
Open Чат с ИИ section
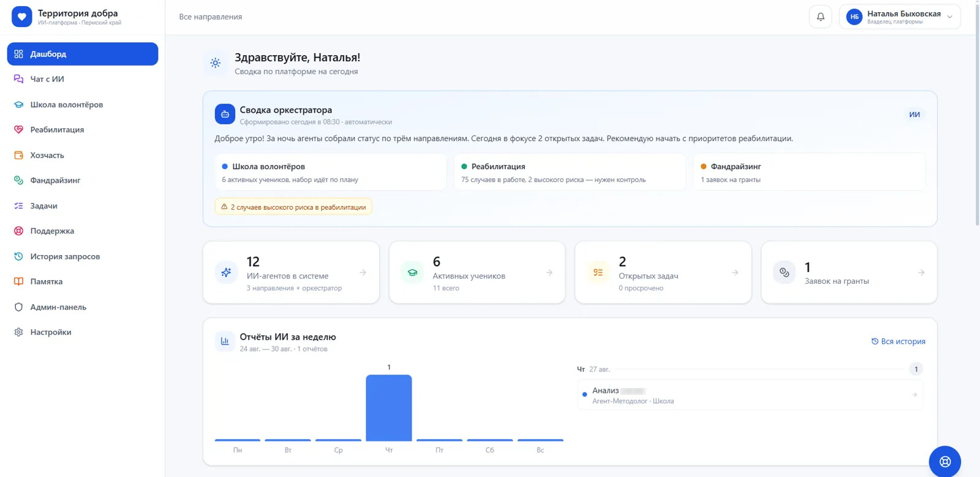coord(82,79)
